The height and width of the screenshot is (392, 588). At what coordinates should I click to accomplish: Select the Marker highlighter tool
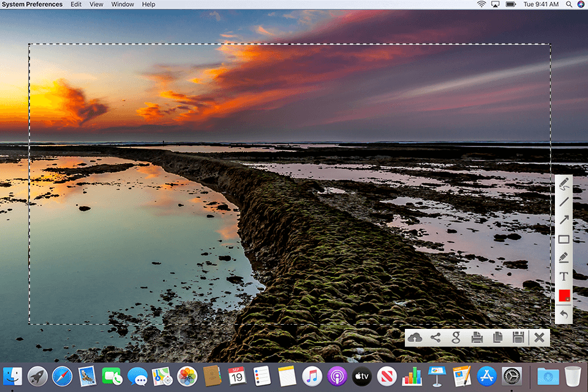tap(564, 257)
